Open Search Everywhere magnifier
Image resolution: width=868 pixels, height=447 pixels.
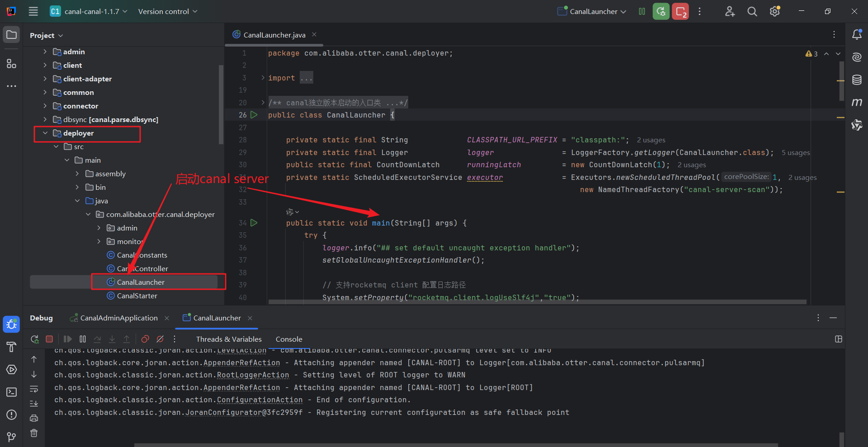pos(752,11)
